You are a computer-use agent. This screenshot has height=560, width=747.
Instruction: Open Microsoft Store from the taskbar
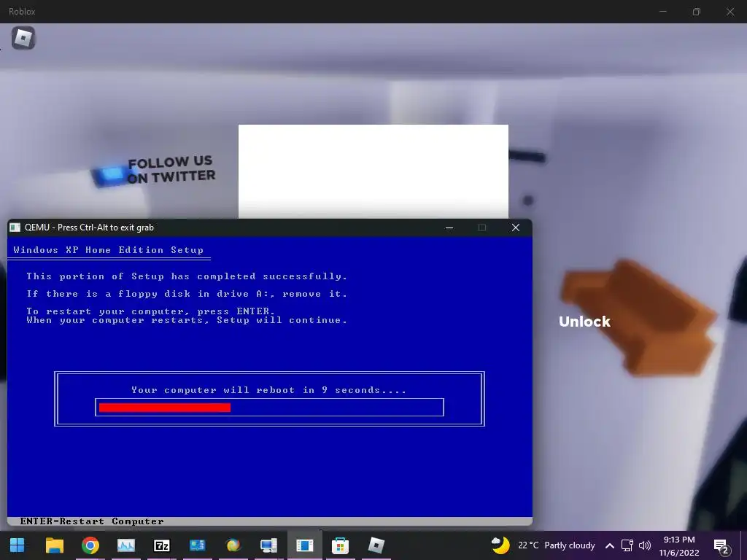coord(340,545)
